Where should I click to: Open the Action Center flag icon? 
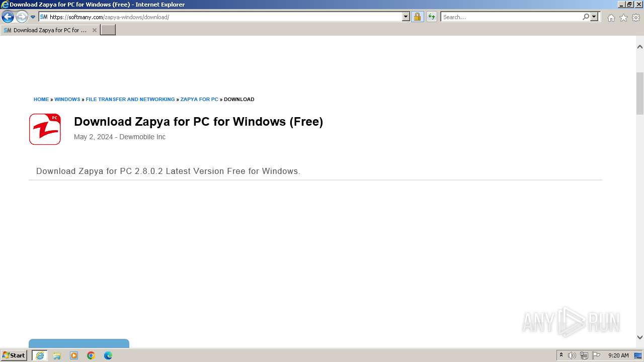[596, 355]
